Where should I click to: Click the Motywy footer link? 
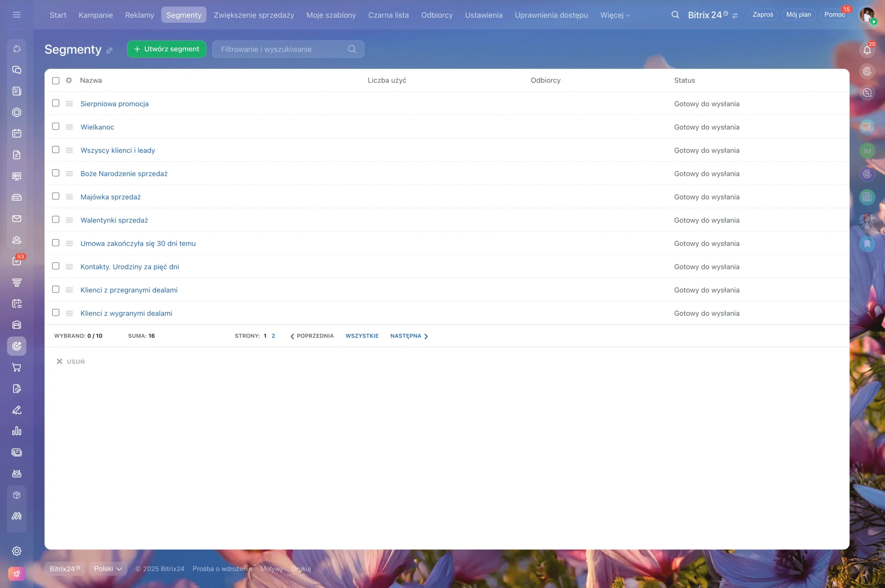(272, 569)
